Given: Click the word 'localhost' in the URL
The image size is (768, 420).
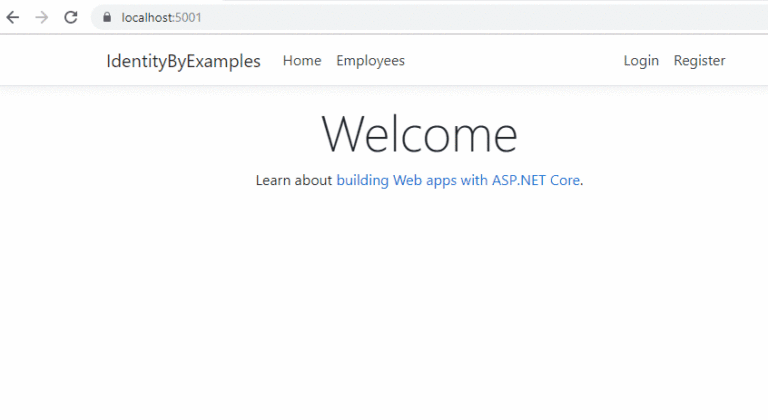Looking at the screenshot, I should coord(146,17).
